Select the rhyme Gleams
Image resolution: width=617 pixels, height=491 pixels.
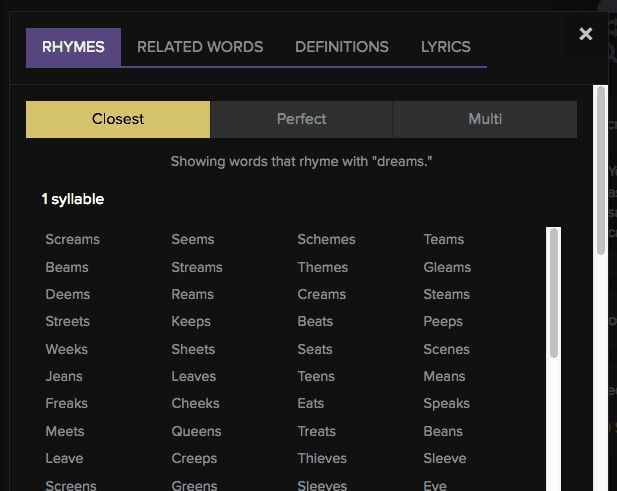click(x=446, y=267)
